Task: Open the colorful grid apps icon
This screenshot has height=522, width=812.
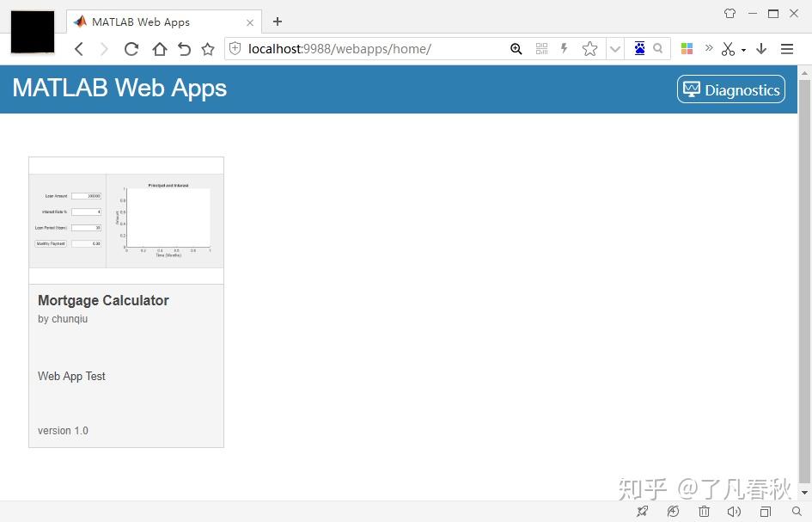Action: point(687,49)
